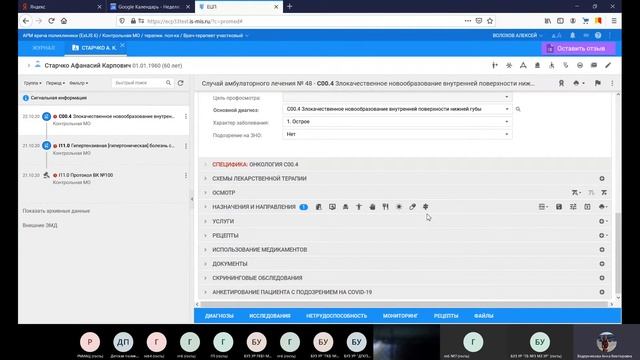Open the Группа filter dropdown
The width and height of the screenshot is (640, 360).
click(33, 83)
